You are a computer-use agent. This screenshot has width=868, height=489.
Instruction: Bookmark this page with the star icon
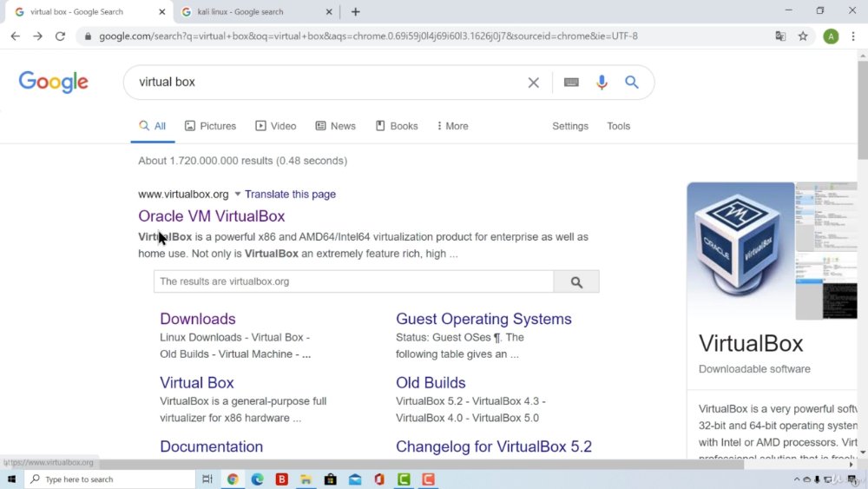[803, 36]
